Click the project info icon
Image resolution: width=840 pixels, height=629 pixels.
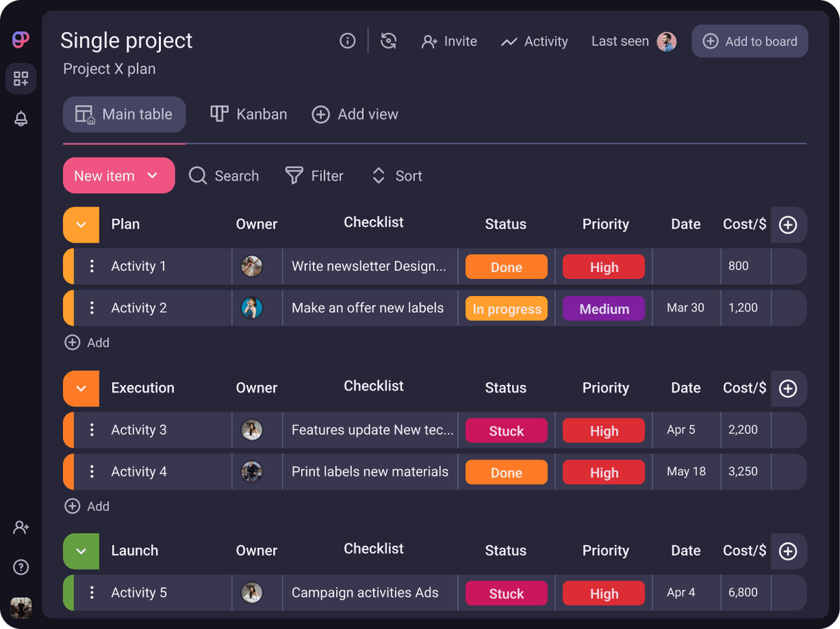coord(347,41)
